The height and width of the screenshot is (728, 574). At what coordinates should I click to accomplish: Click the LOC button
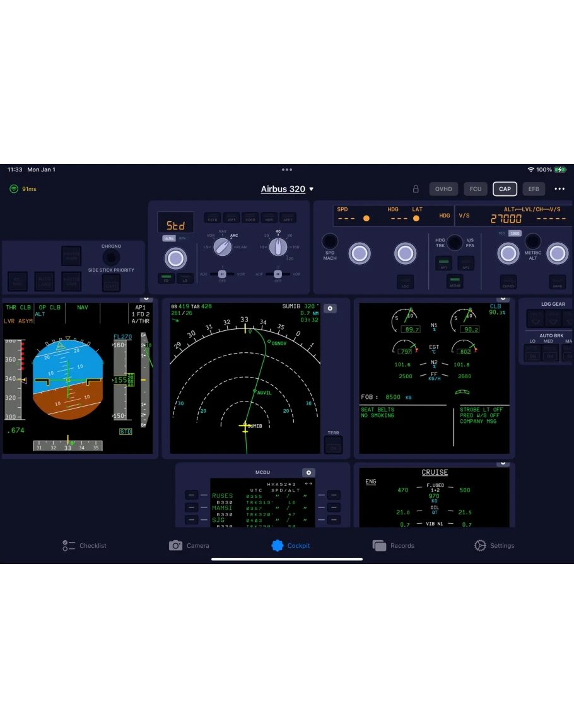click(x=406, y=281)
